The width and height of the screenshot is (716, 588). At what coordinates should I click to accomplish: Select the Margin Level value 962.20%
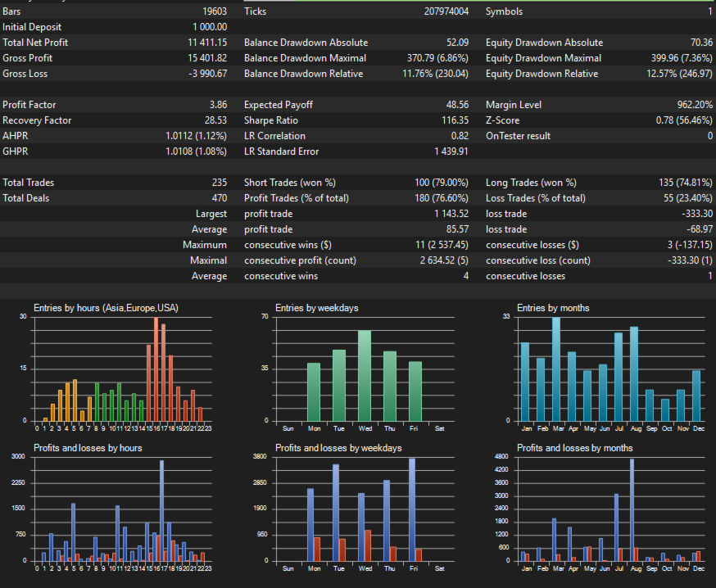point(695,105)
